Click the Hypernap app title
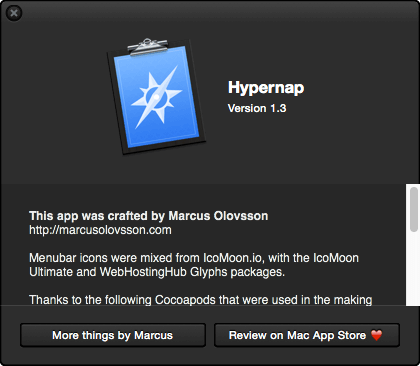Image resolution: width=420 pixels, height=366 pixels. point(266,88)
